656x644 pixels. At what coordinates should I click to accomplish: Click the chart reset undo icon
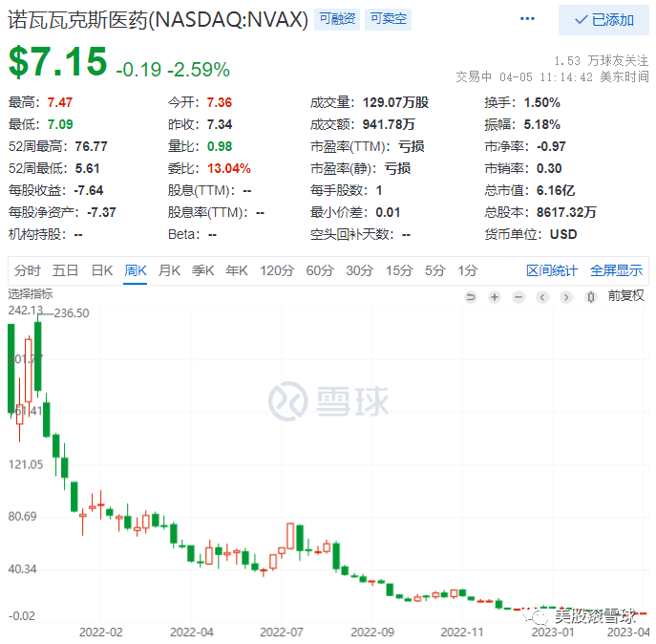[471, 297]
